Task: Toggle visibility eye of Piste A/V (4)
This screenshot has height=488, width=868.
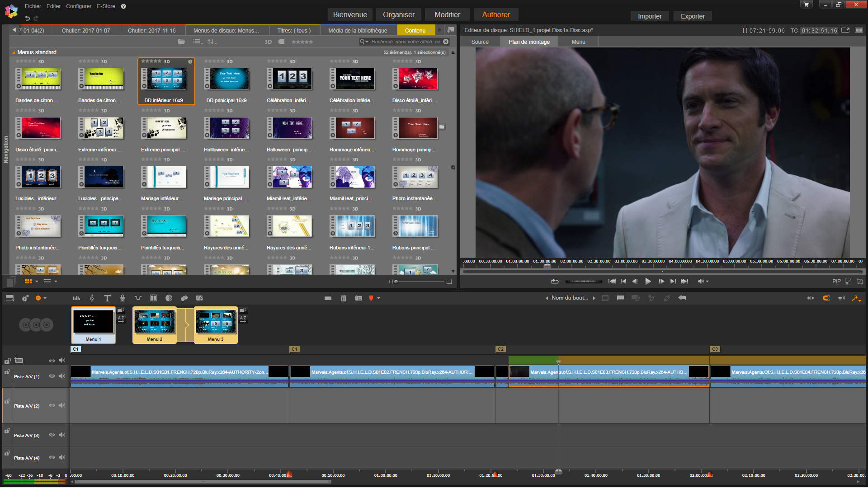Action: (52, 458)
